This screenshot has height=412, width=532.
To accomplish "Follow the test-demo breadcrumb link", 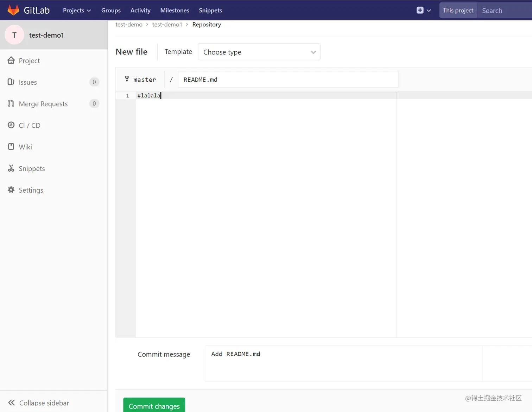I will tap(129, 24).
